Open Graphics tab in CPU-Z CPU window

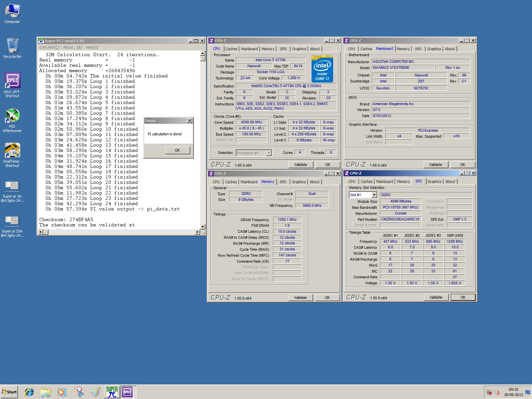(x=299, y=49)
